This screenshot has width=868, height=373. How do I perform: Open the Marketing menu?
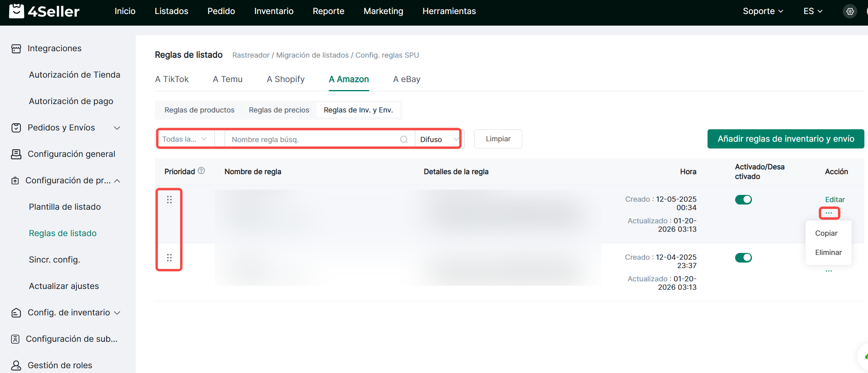[x=383, y=11]
